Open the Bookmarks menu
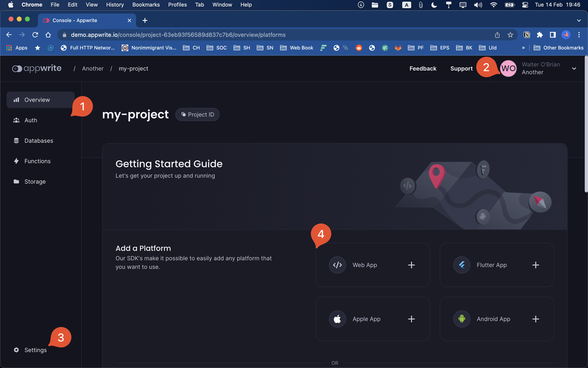The height and width of the screenshot is (368, 588). point(146,5)
